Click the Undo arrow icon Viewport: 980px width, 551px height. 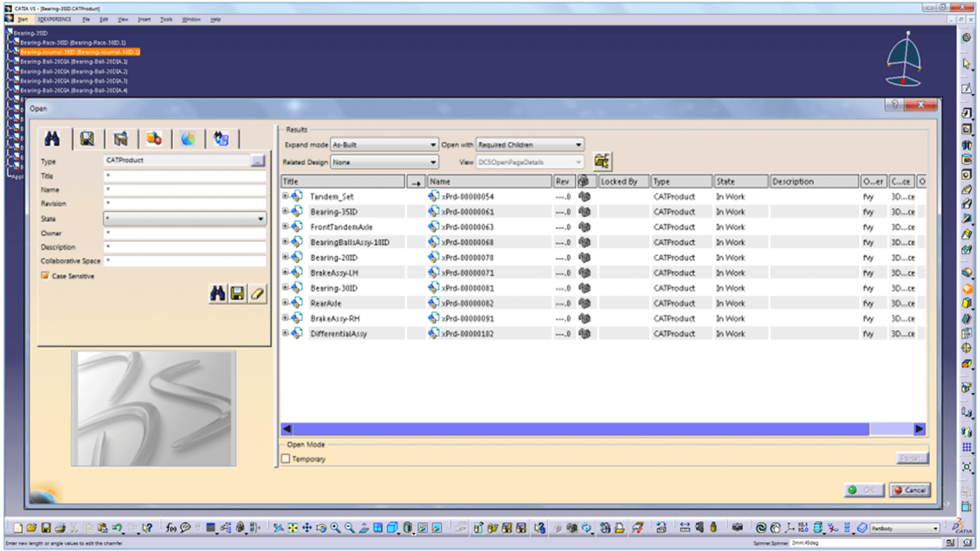[x=117, y=528]
